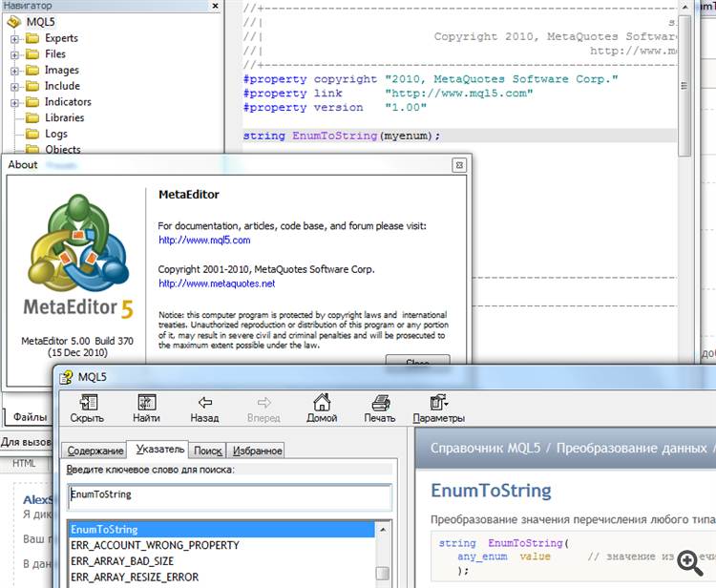This screenshot has width=716, height=588.
Task: Switch to the Указатель tab
Action: 159,449
